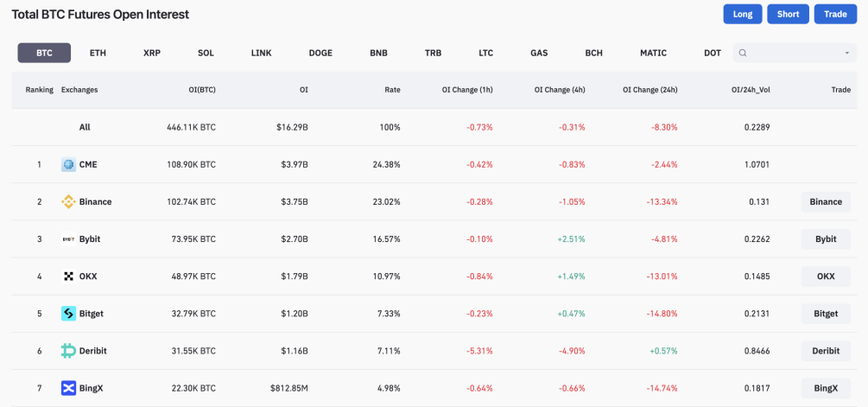Click the blue Trade button

click(835, 14)
